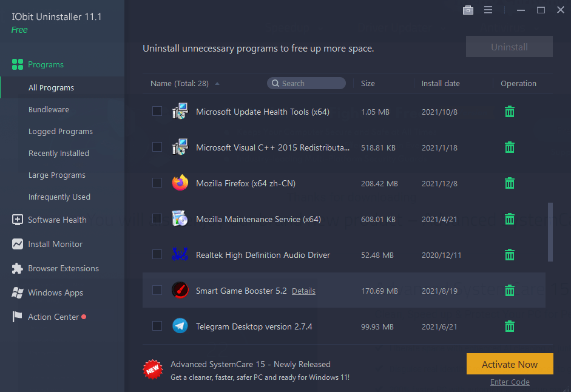571x392 pixels.
Task: Click trash icon for Mozilla Maintenance Service
Action: pos(510,219)
